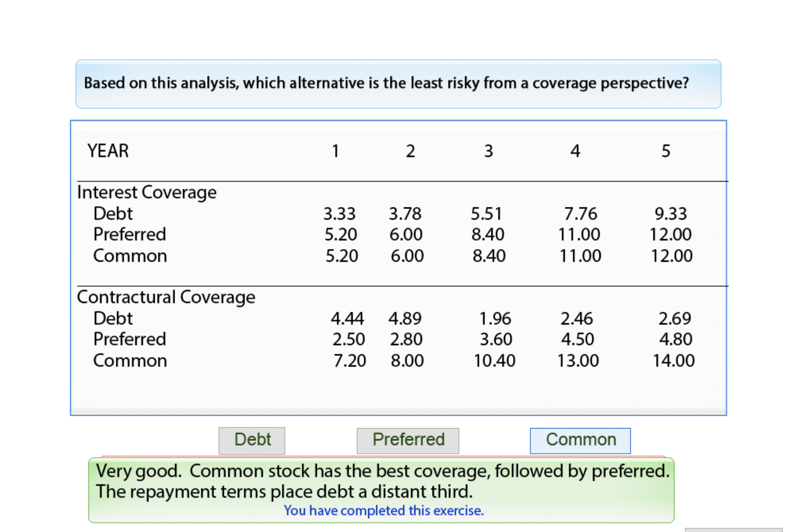
Task: Click 'You have completed this exercise' link
Action: (x=383, y=510)
